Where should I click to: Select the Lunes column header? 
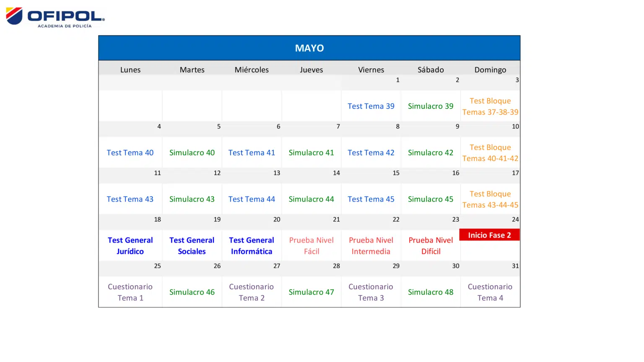(x=130, y=70)
